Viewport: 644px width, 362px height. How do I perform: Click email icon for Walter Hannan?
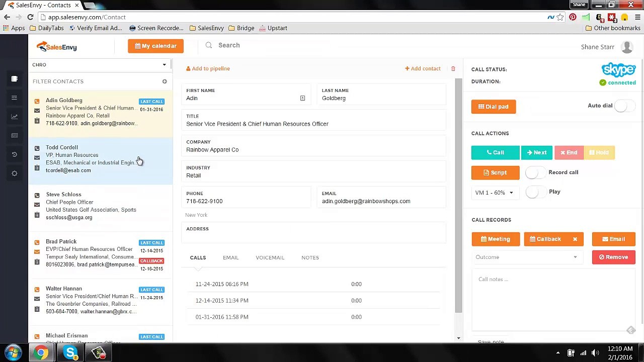pyautogui.click(x=37, y=299)
